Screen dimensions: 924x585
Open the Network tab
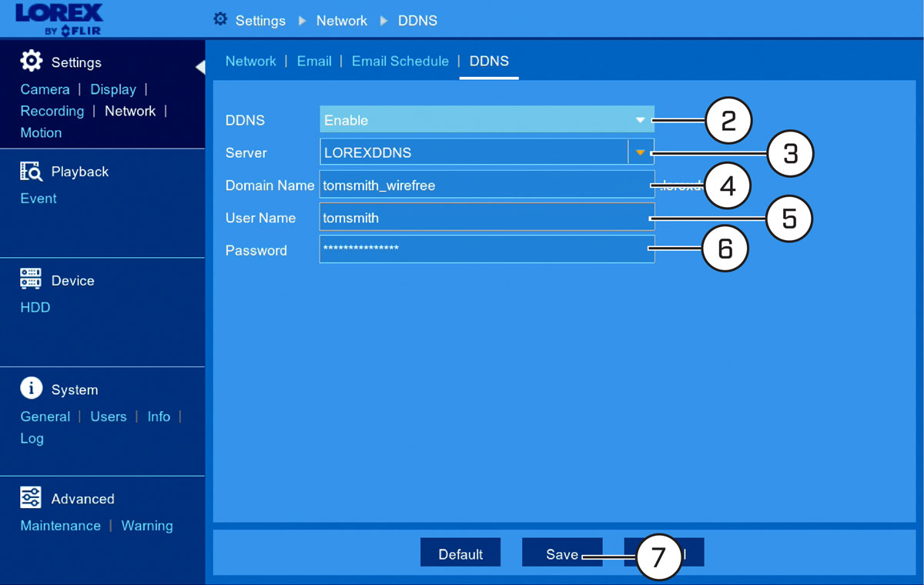(x=251, y=61)
